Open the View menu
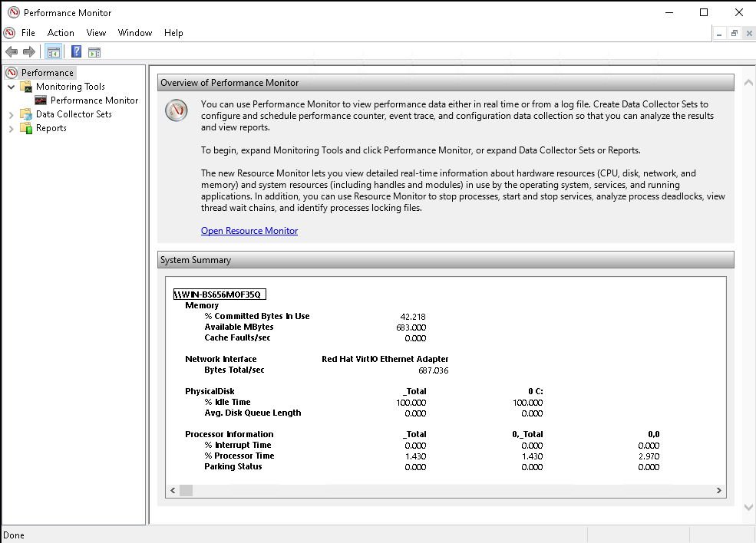The width and height of the screenshot is (756, 543). tap(96, 33)
